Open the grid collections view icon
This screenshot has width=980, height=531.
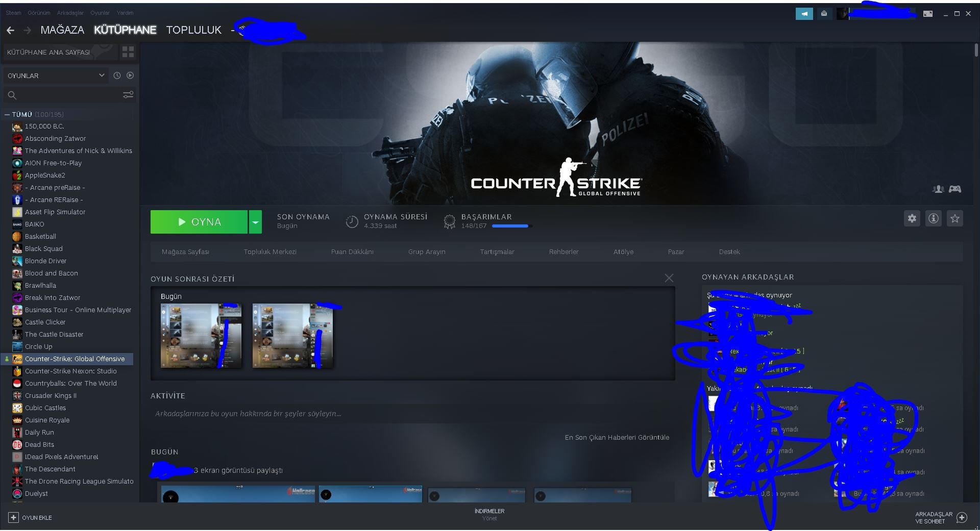tap(128, 52)
